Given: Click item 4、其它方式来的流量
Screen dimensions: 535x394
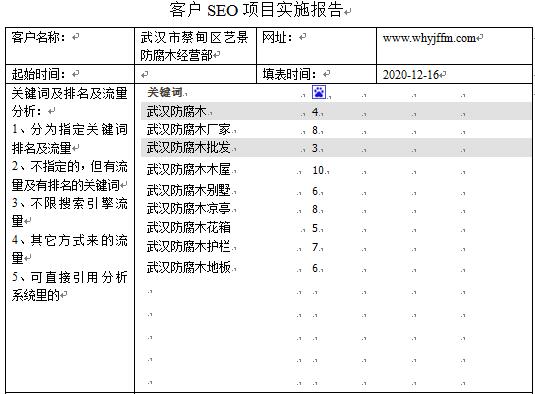Looking at the screenshot, I should (x=69, y=249).
